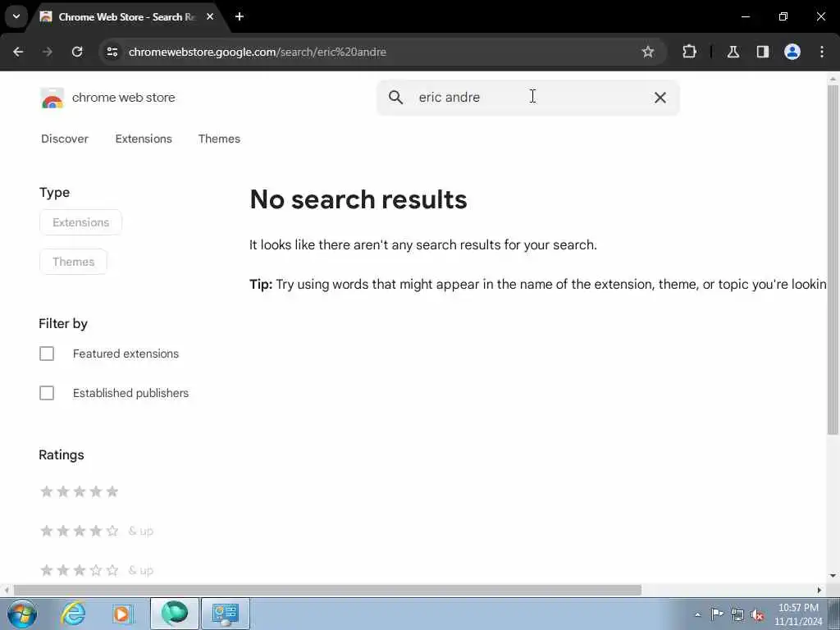The image size is (840, 630).
Task: Open Windows Media Player from the taskbar
Action: click(x=122, y=614)
